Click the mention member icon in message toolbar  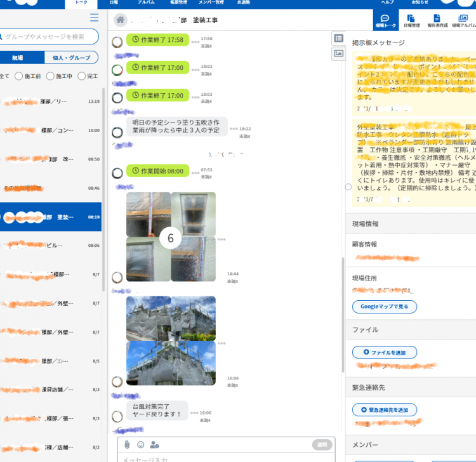tap(154, 445)
